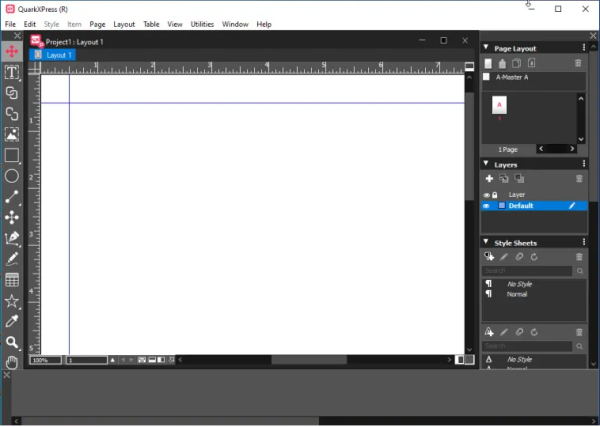Select the Rectangle Box tool
Screen dimensions: 600x427
12,155
